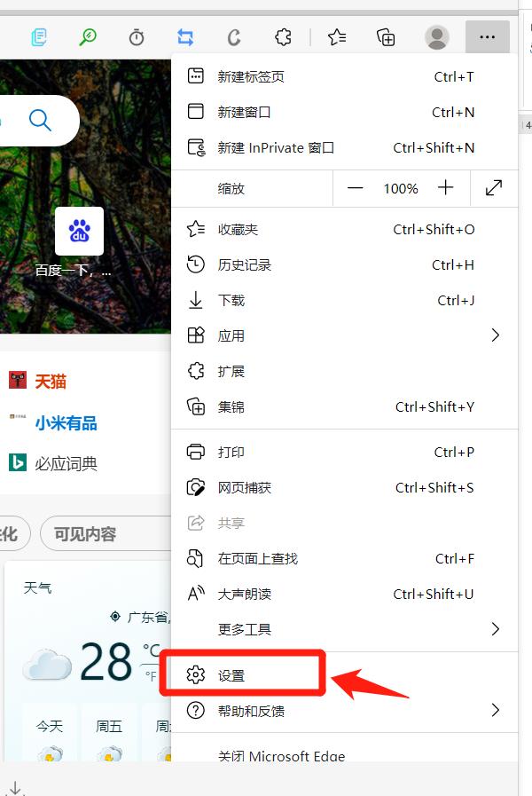The image size is (532, 796).
Task: Click the refresh C icon in toolbar
Action: (x=234, y=37)
